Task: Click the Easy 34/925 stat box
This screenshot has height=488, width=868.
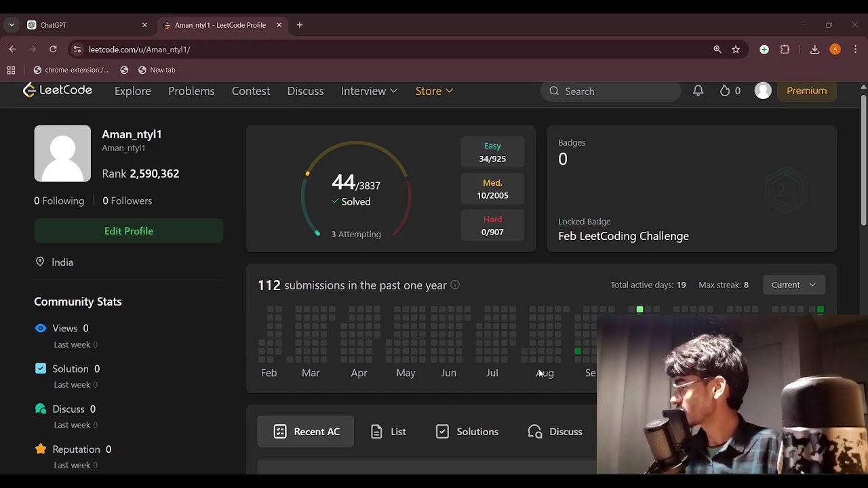Action: 492,152
